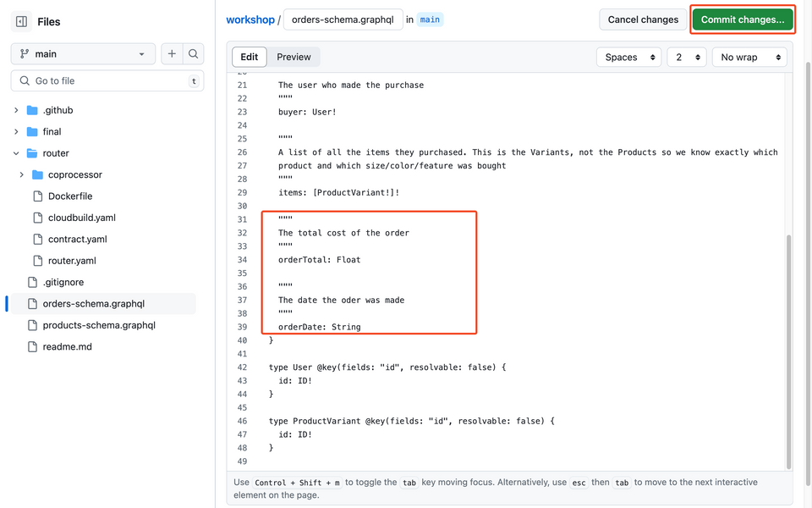
Task: Click the contract.yaml file icon
Action: click(38, 239)
